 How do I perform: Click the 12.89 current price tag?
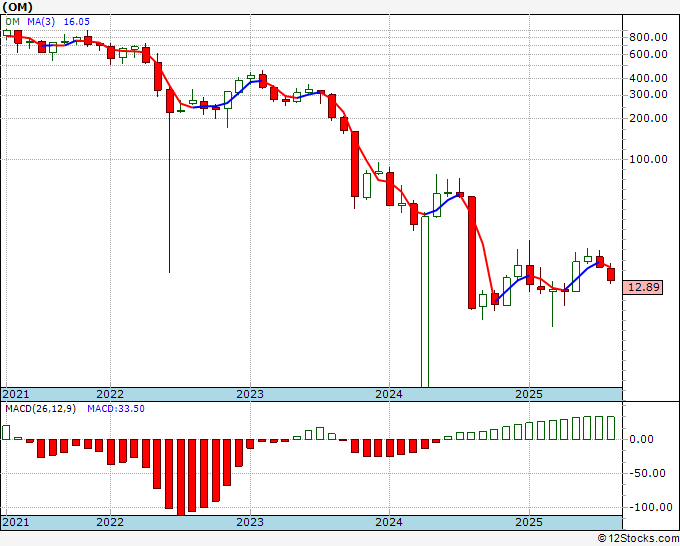point(643,287)
